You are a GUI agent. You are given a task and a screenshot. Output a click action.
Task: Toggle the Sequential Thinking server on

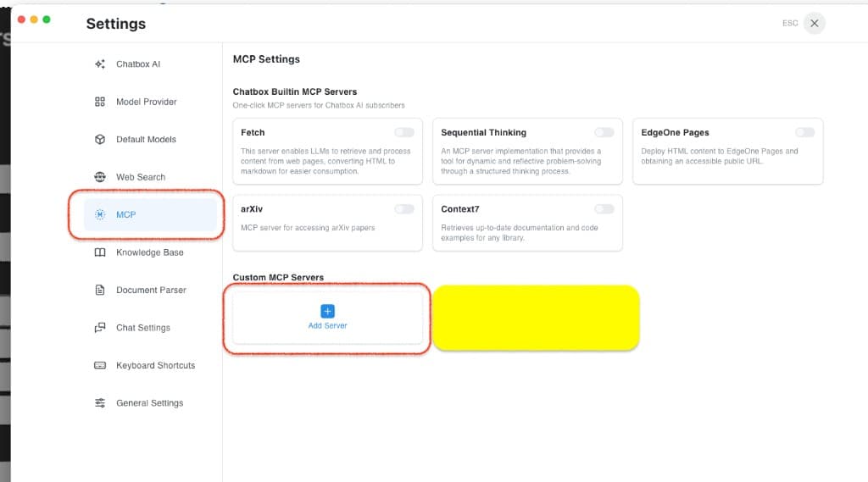604,132
